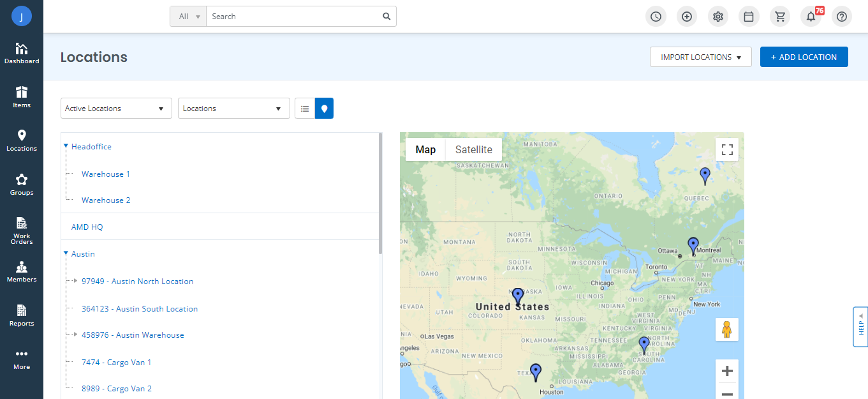The height and width of the screenshot is (399, 868).
Task: Expand the 97949 - Austin North Location node
Action: (x=76, y=281)
